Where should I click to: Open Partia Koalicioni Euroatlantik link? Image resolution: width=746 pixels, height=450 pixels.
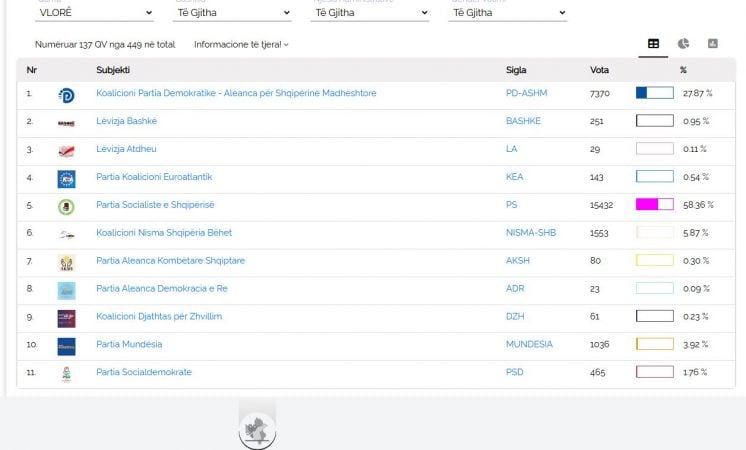[x=154, y=176]
